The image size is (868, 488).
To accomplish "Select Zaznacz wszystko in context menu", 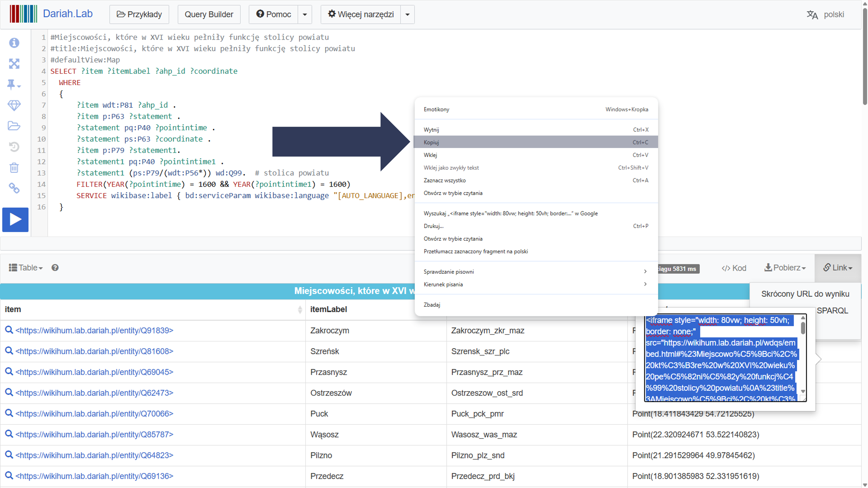I will (x=444, y=180).
